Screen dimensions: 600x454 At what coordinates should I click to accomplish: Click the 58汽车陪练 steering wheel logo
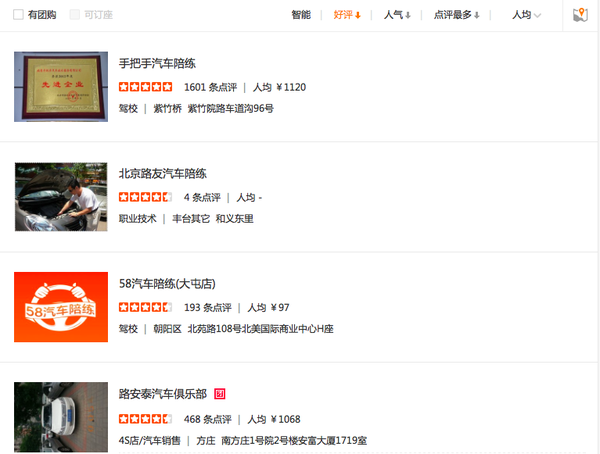click(x=61, y=307)
